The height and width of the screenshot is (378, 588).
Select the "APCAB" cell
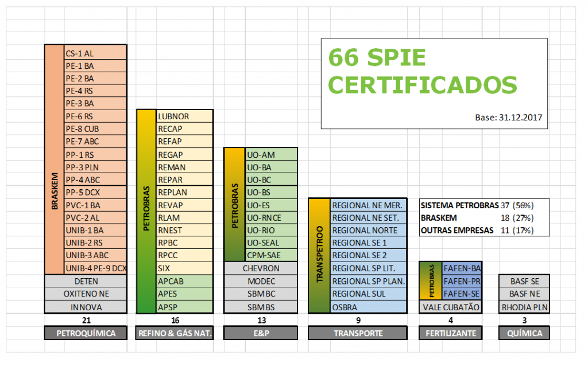[184, 281]
